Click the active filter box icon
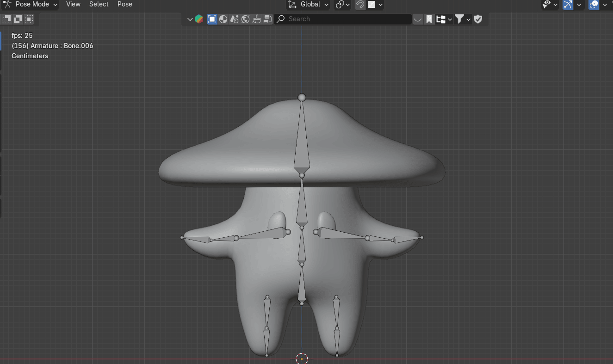Screen dimensions: 613x364 click(212, 19)
